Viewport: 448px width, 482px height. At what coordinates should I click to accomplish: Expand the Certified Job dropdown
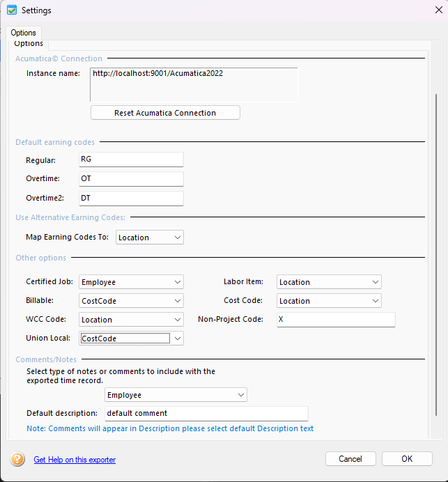pyautogui.click(x=131, y=282)
